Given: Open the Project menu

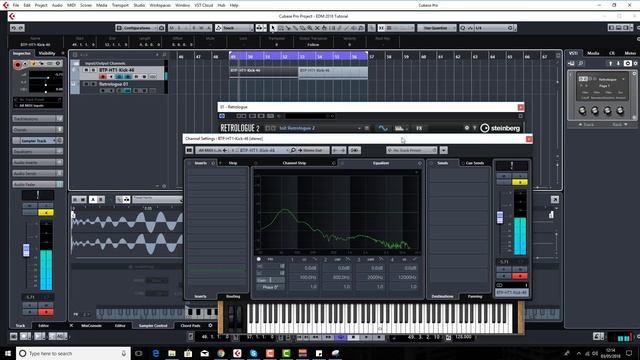Looking at the screenshot, I should point(41,5).
